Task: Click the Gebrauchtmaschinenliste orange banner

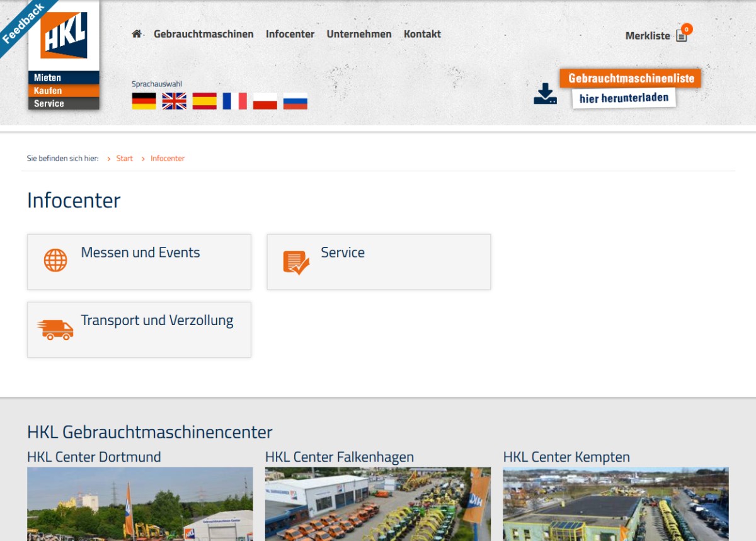Action: [x=631, y=79]
